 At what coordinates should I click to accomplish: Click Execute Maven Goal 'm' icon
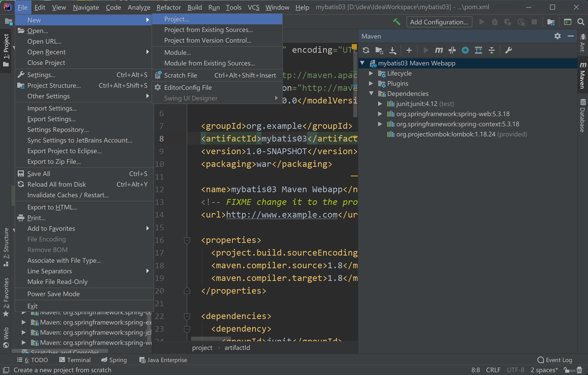[439, 50]
